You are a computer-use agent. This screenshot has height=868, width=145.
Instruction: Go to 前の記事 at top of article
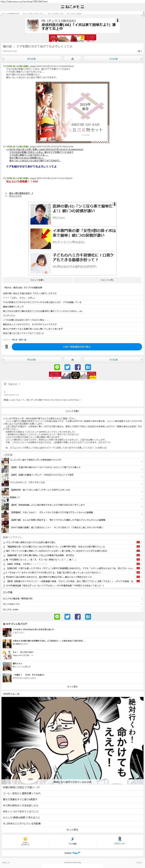pos(31,59)
